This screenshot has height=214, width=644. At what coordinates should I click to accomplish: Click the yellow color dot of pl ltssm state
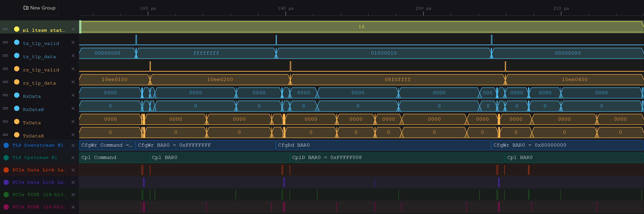coord(17,29)
